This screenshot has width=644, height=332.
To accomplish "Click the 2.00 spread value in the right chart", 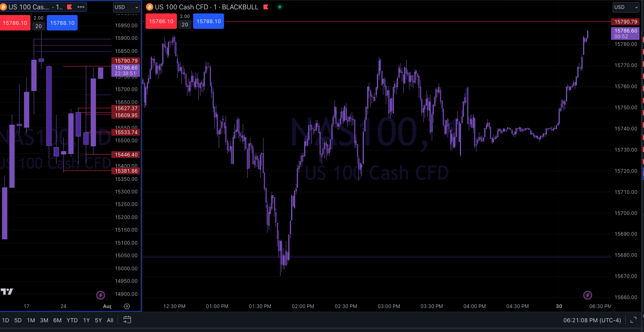I will [x=185, y=16].
